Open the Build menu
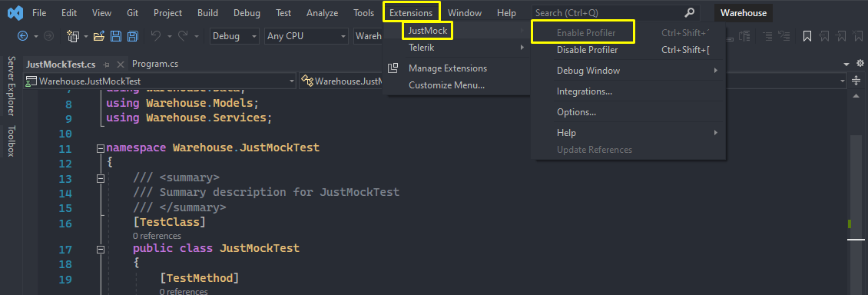868x295 pixels. [207, 13]
